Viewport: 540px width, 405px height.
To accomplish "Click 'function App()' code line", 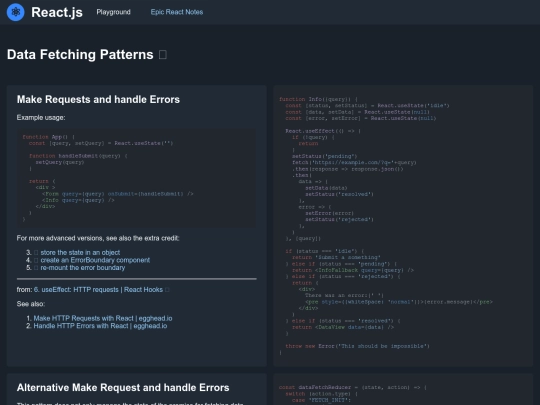I will (49, 137).
